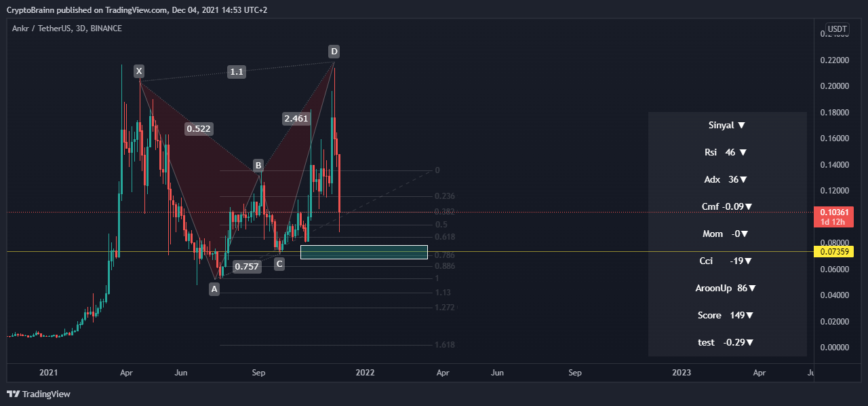
Task: Click the 2023 label on the time axis
Action: tap(682, 373)
